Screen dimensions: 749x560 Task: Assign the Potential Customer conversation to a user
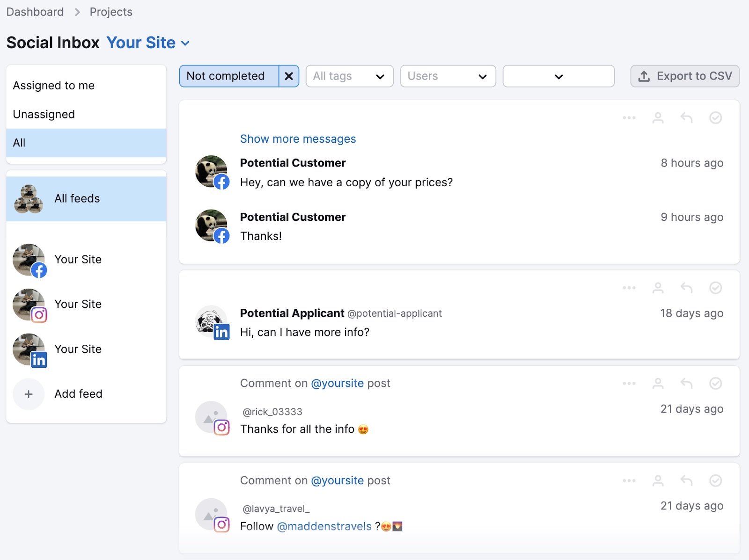tap(658, 118)
